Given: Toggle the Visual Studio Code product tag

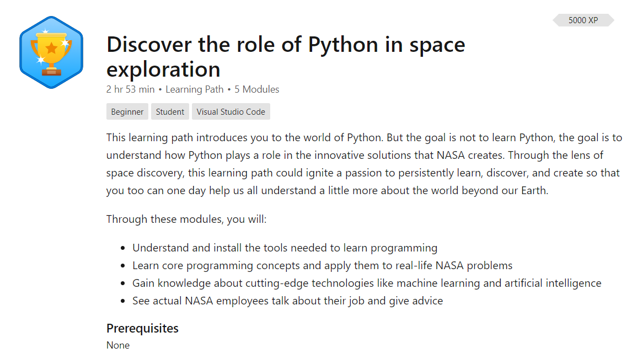Looking at the screenshot, I should (x=231, y=111).
